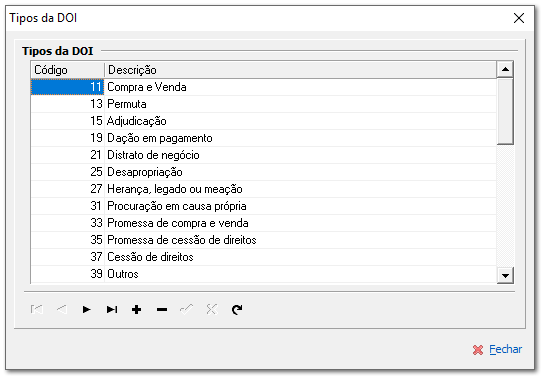Screen dimensions: 544x379
Task: Click code 13 cell
Action: tap(68, 104)
